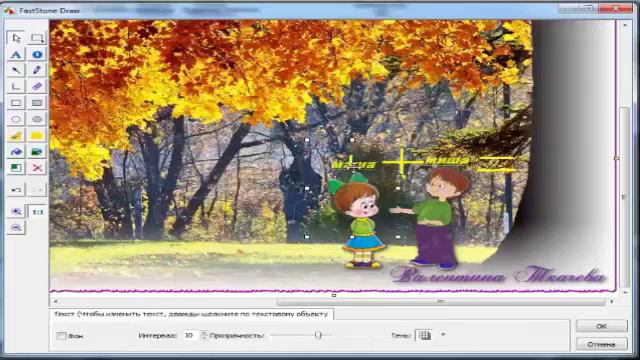Screen dimensions: 640x360
Task: Confirm changes with the OK button
Action: (602, 326)
